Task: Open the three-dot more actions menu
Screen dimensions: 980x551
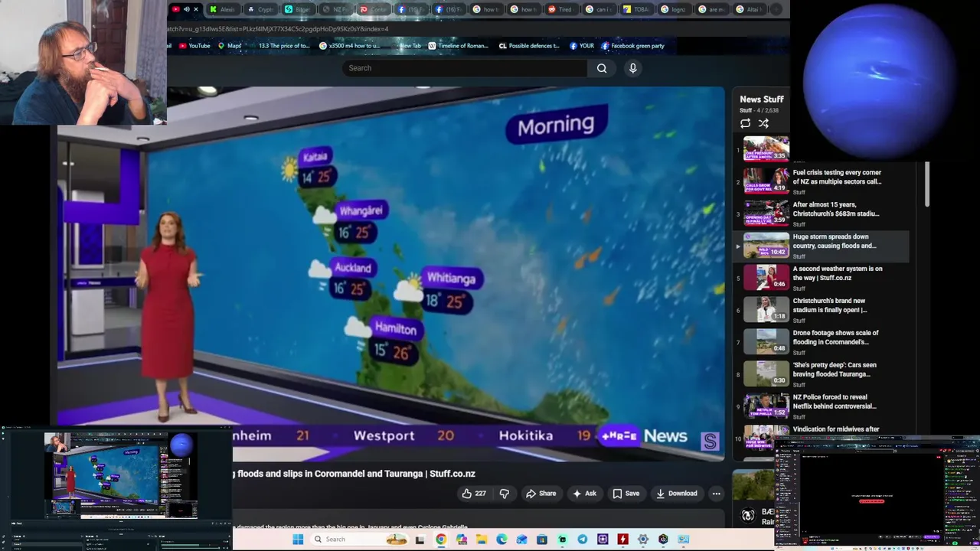Action: [x=716, y=494]
